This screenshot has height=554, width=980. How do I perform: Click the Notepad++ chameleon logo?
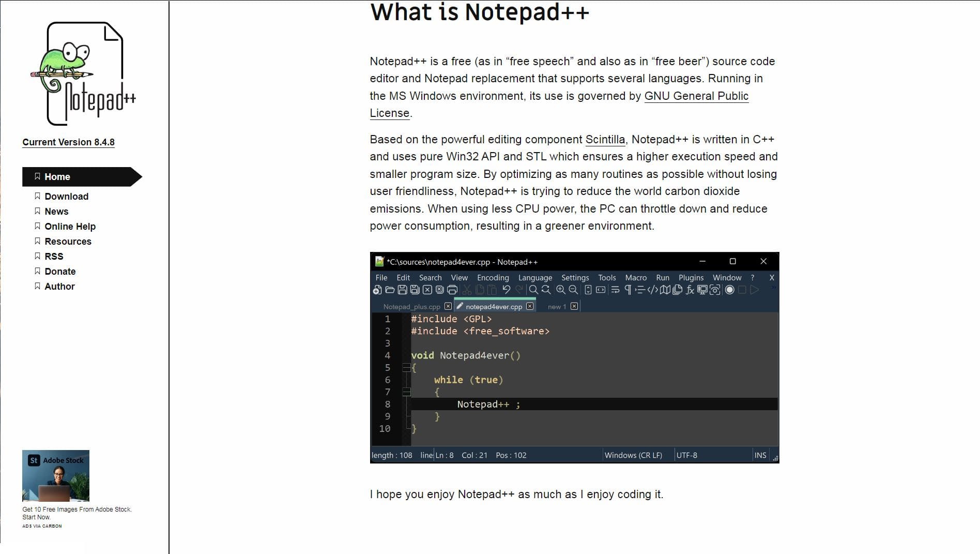[x=83, y=73]
